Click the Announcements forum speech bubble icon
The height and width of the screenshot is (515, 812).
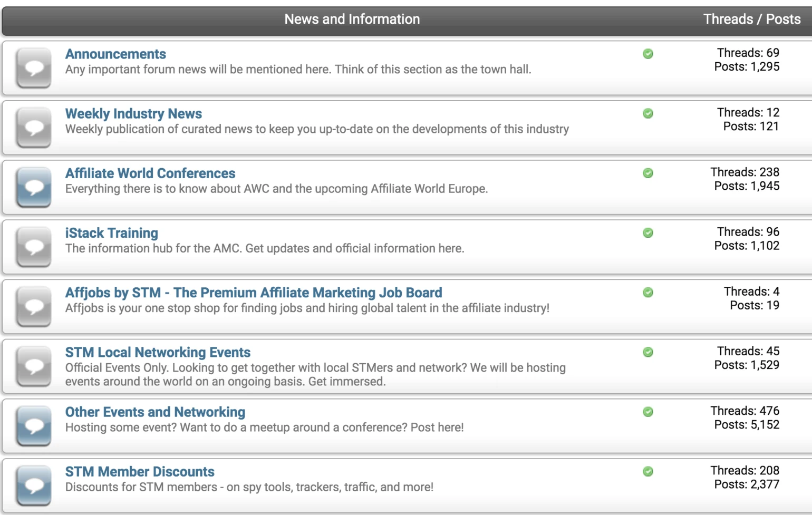[34, 67]
